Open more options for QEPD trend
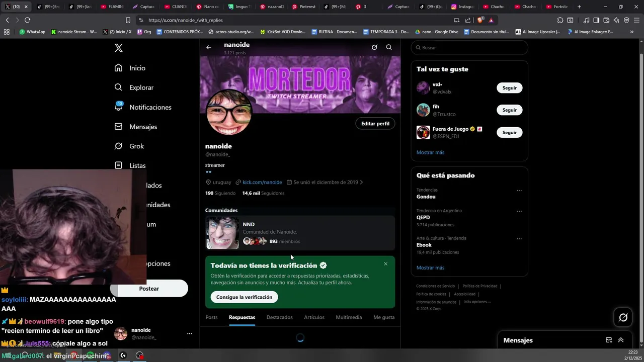The width and height of the screenshot is (644, 362). click(x=519, y=211)
